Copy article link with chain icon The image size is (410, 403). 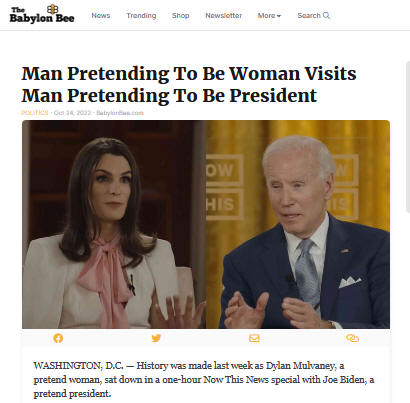coord(352,338)
